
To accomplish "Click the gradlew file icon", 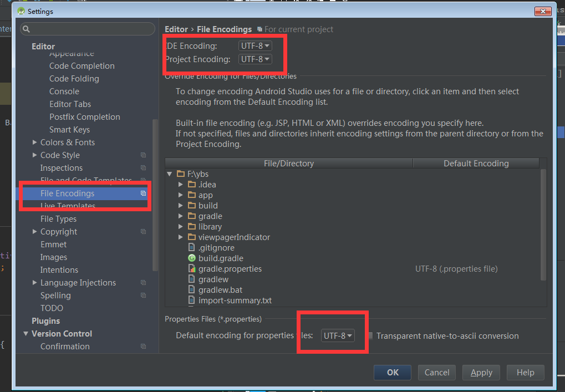I will pos(192,279).
